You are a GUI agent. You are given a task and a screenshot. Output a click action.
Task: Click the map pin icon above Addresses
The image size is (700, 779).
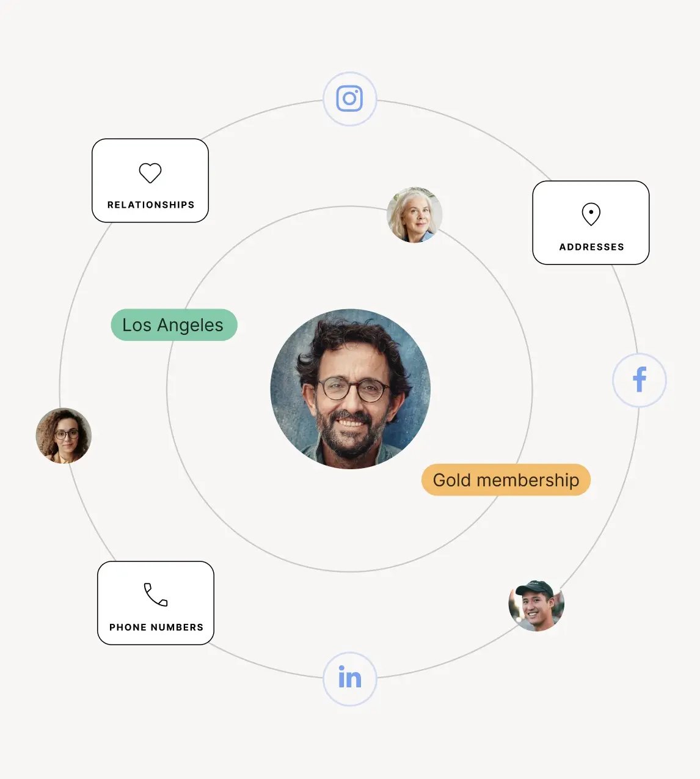click(x=591, y=214)
